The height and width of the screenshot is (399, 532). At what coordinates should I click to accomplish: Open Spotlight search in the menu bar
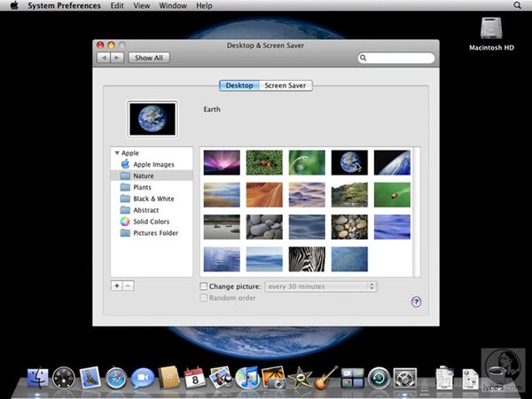click(x=517, y=5)
